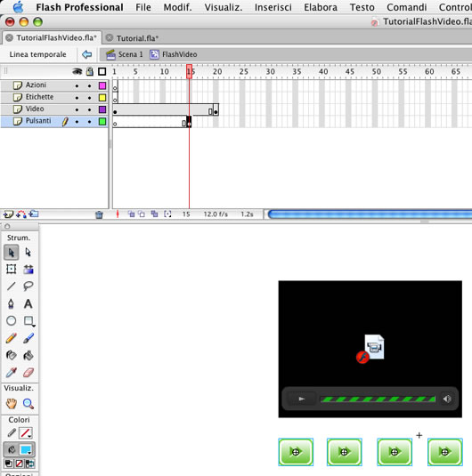472x476 pixels.
Task: Select the Fill Transform tool
Action: click(x=28, y=269)
